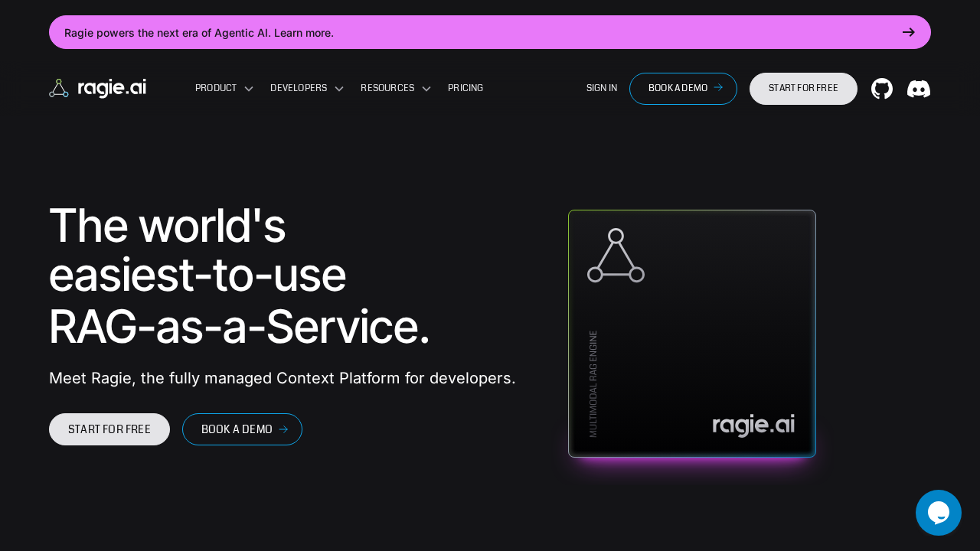Open the chat support bubble
The image size is (980, 551).
click(x=939, y=513)
